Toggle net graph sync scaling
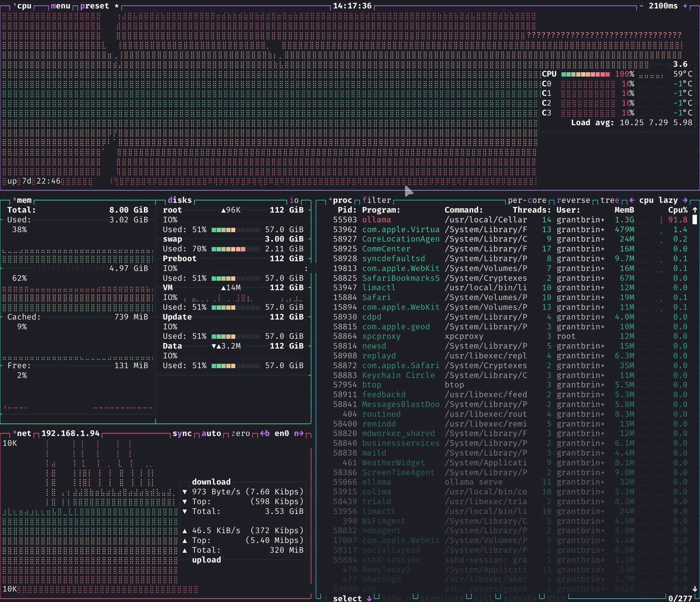The image size is (700, 602). coord(182,433)
